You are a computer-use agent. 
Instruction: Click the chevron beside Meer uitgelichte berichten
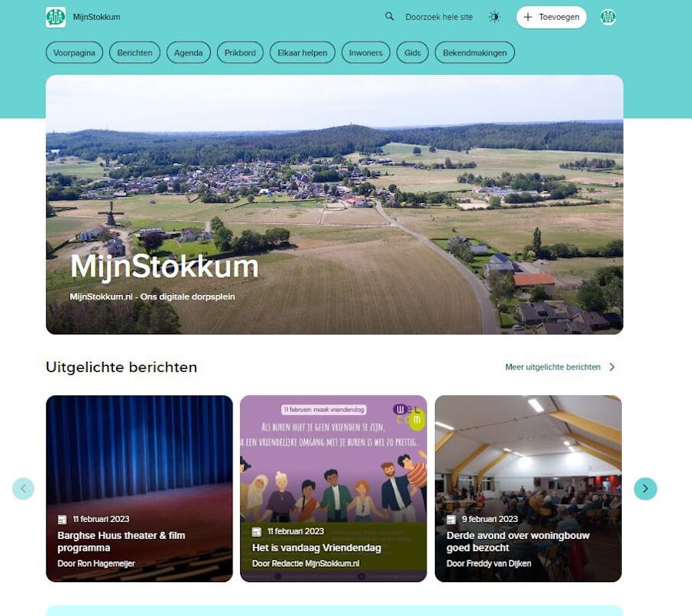click(x=612, y=367)
